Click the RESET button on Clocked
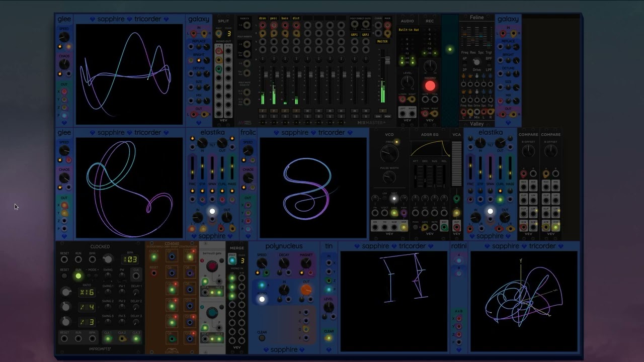This screenshot has width=644, height=362. pyautogui.click(x=64, y=276)
